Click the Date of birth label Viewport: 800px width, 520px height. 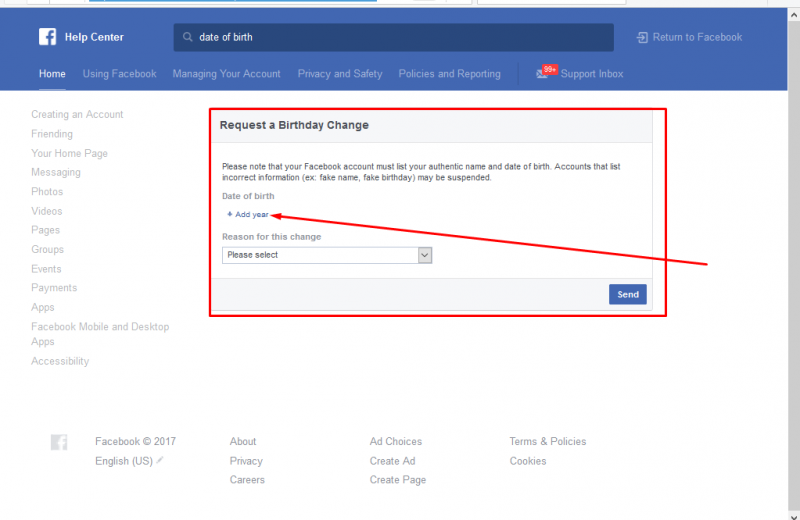tap(248, 196)
